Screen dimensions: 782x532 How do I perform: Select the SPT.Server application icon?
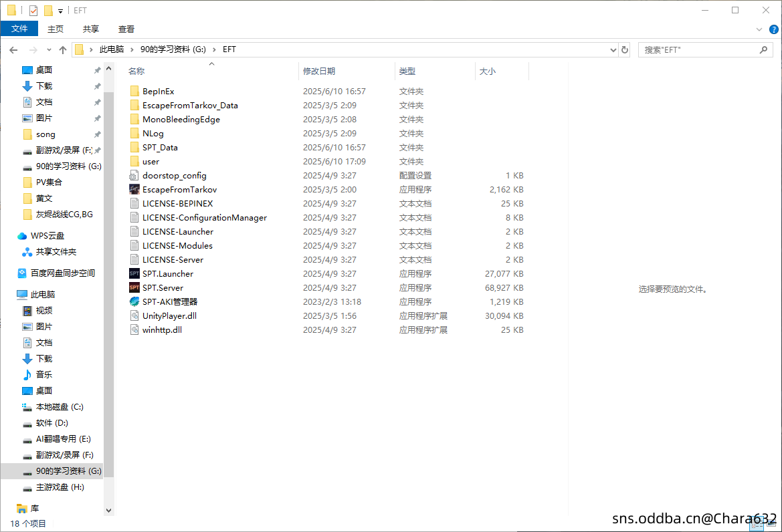click(134, 287)
